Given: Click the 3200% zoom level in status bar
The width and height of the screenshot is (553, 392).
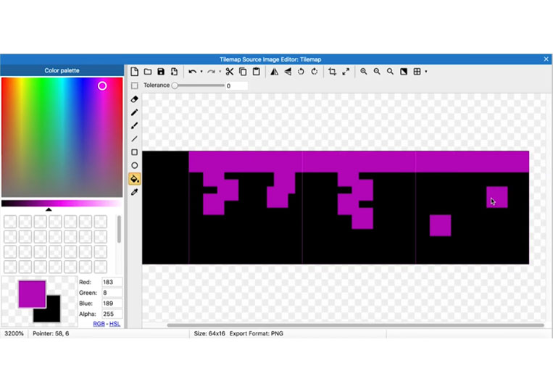Looking at the screenshot, I should pyautogui.click(x=14, y=333).
